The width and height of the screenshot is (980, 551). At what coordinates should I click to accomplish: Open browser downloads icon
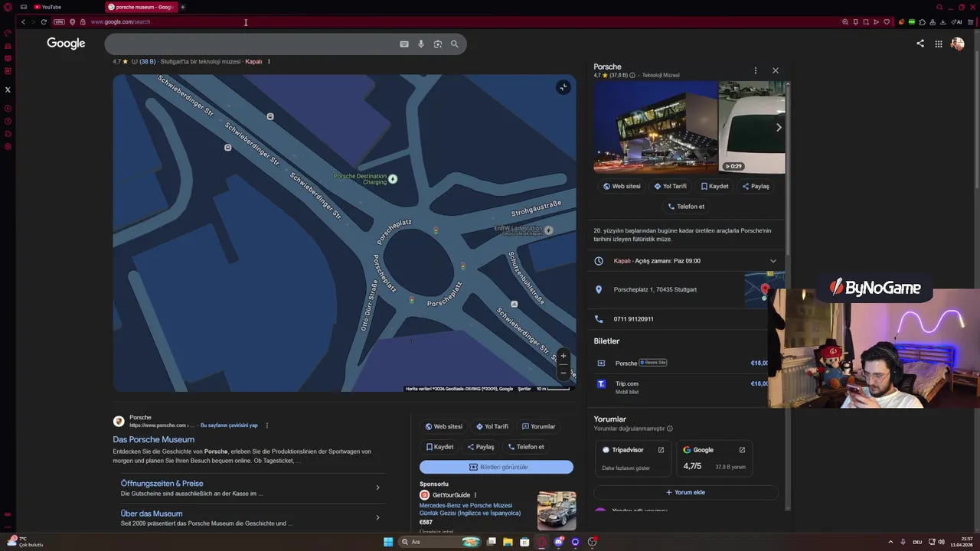(x=942, y=21)
